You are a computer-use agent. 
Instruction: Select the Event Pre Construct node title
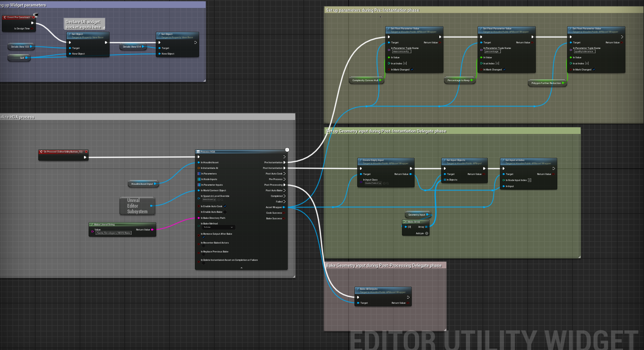[x=19, y=17]
